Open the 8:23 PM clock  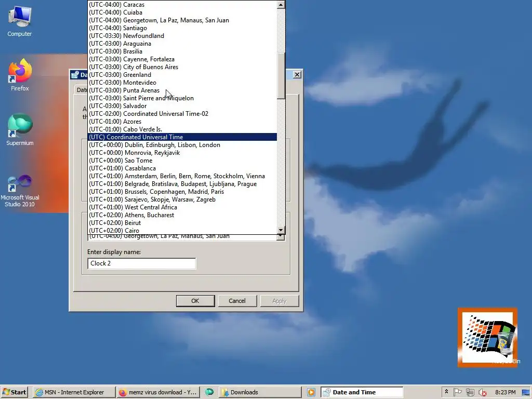(505, 392)
